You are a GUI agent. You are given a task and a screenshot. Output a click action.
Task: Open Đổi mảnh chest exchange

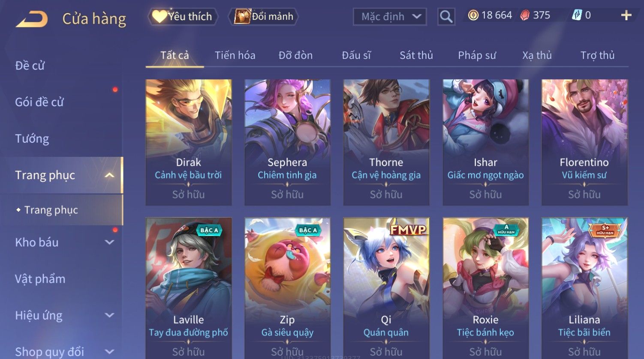263,17
